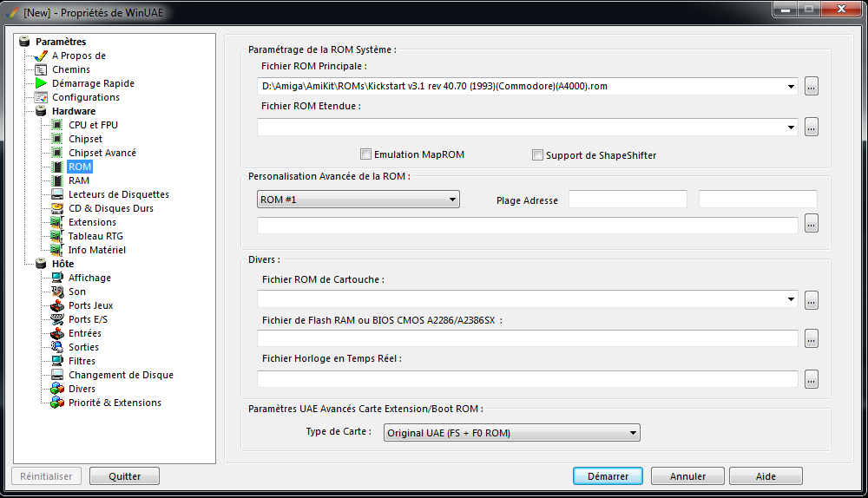Expand the Fichier ROM de Cartouche dropdown
This screenshot has height=498, width=868.
791,299
